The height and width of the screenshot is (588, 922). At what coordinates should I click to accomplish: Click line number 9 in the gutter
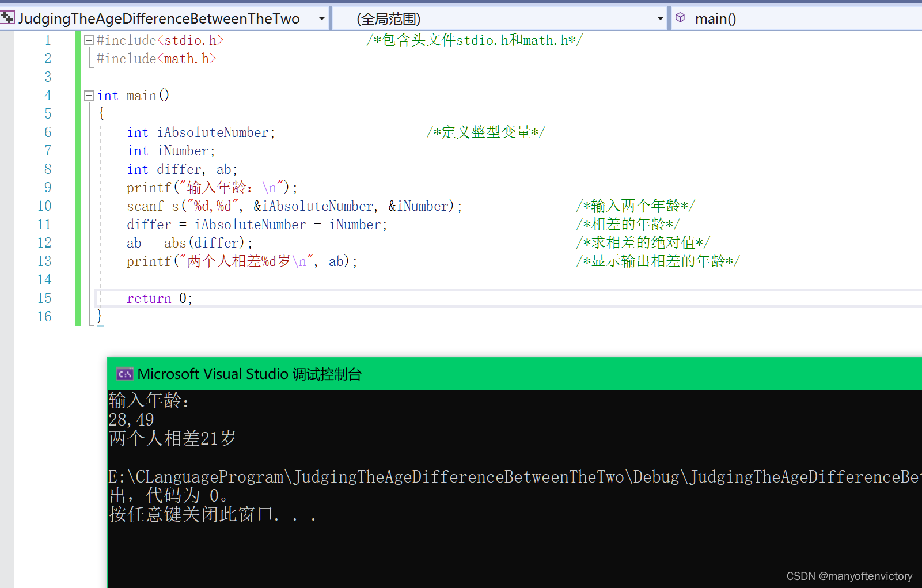48,188
